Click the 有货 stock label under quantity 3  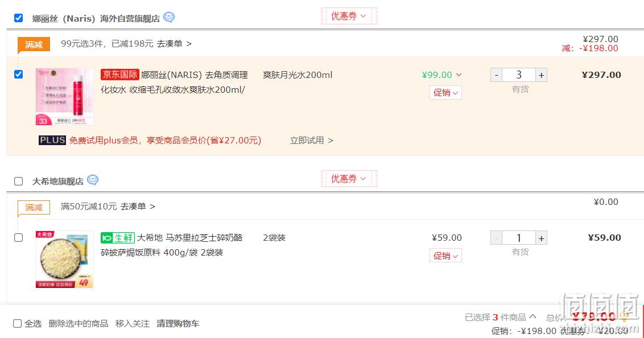click(520, 89)
